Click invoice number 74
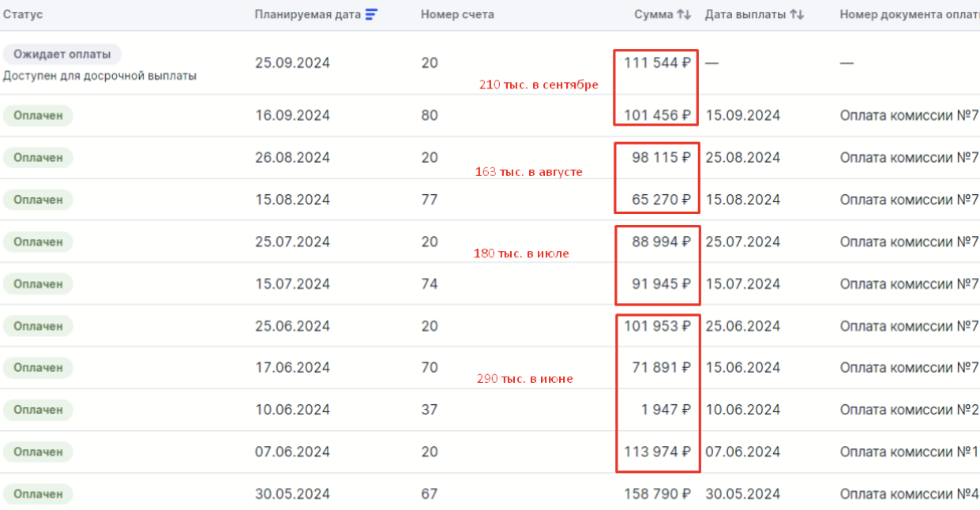This screenshot has width=980, height=510. [430, 283]
